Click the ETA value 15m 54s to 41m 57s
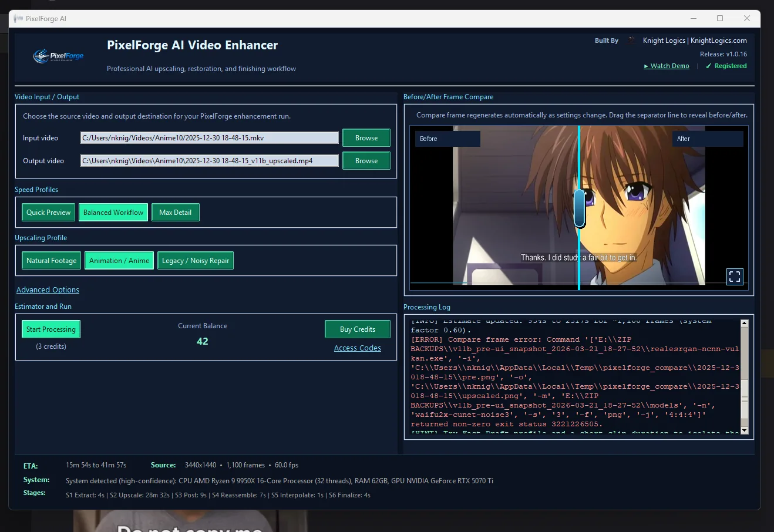Image resolution: width=774 pixels, height=532 pixels. (x=96, y=465)
